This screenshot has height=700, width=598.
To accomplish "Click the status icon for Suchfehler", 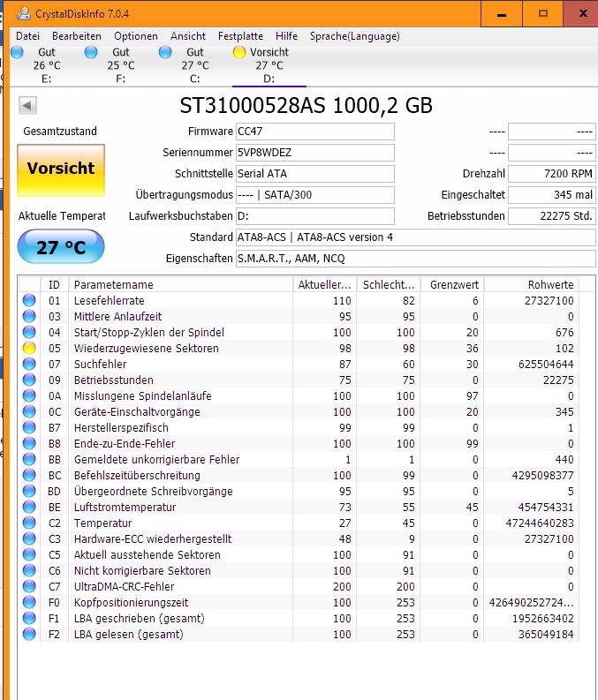I will pyautogui.click(x=29, y=364).
